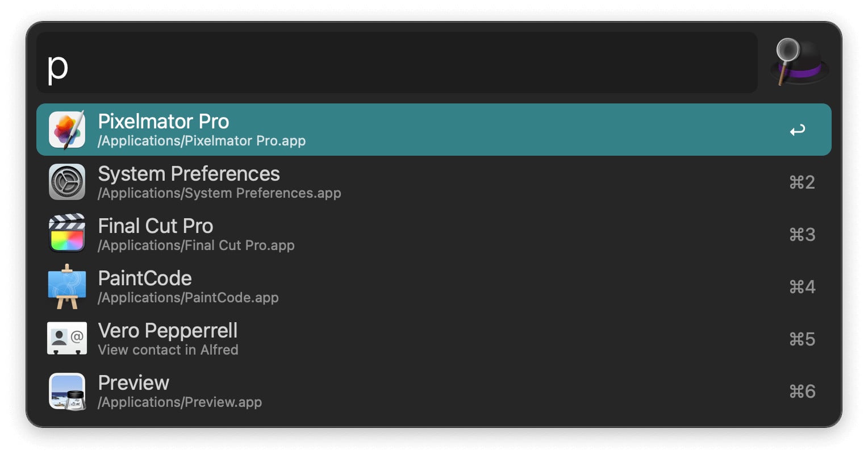The height and width of the screenshot is (458, 868).
Task: Open the Pixelmator Pro result
Action: 163,122
